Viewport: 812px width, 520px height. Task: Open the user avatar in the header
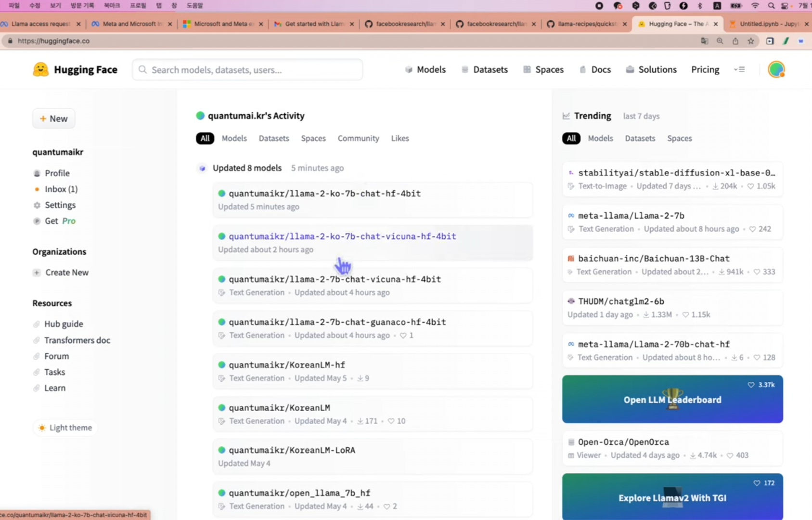point(776,69)
